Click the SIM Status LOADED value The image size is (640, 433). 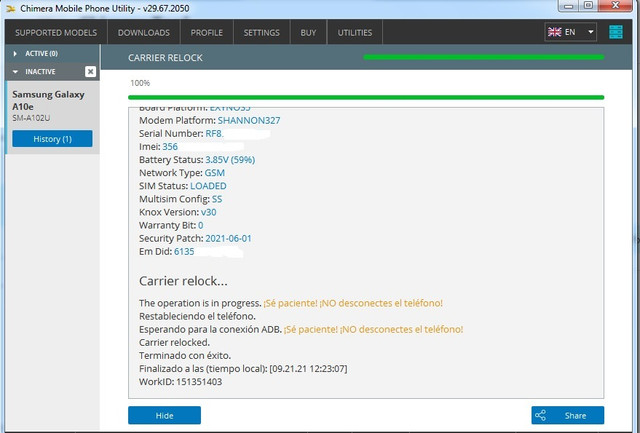click(x=208, y=186)
